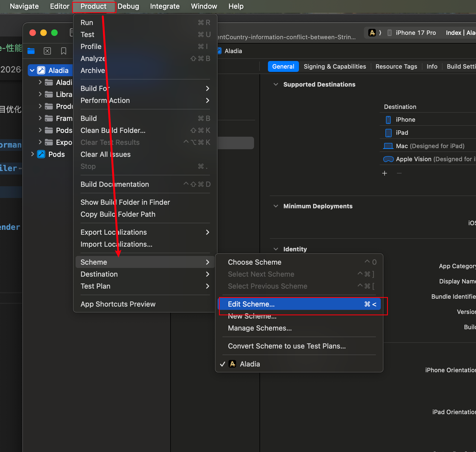Choose Archive from Product menu
Viewport: 476px width, 452px height.
point(145,71)
